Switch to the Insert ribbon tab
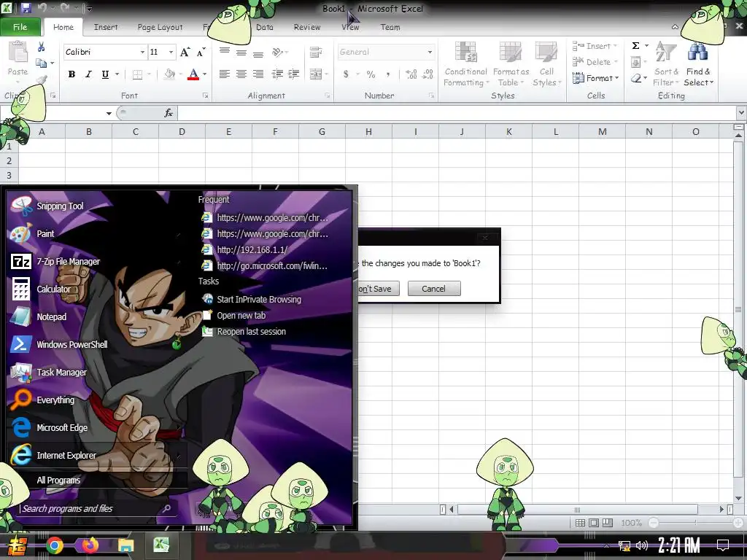The width and height of the screenshot is (747, 560). pyautogui.click(x=106, y=27)
